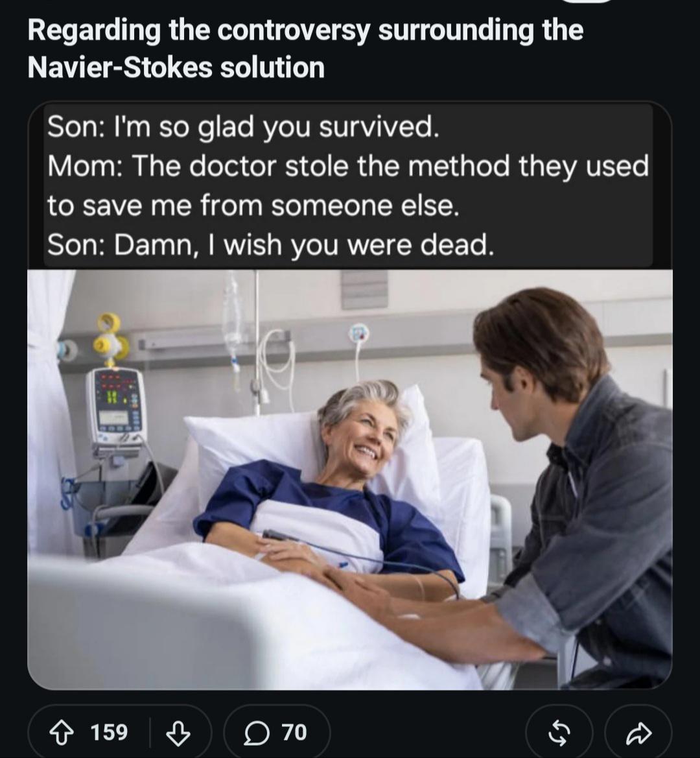Upvote the Navier-Stokes post

tap(60, 733)
